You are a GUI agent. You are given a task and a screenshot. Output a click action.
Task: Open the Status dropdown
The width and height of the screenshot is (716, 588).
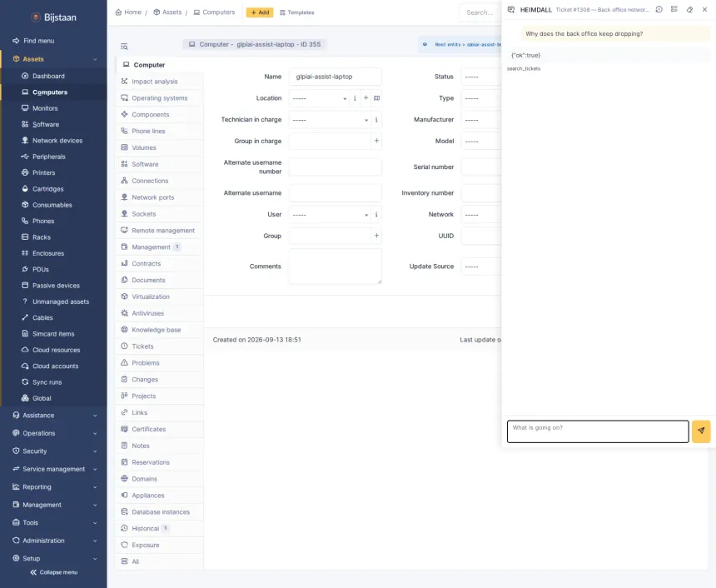pos(481,77)
